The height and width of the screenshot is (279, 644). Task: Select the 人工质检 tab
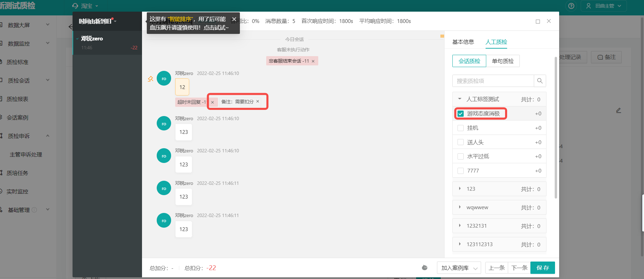pos(496,42)
